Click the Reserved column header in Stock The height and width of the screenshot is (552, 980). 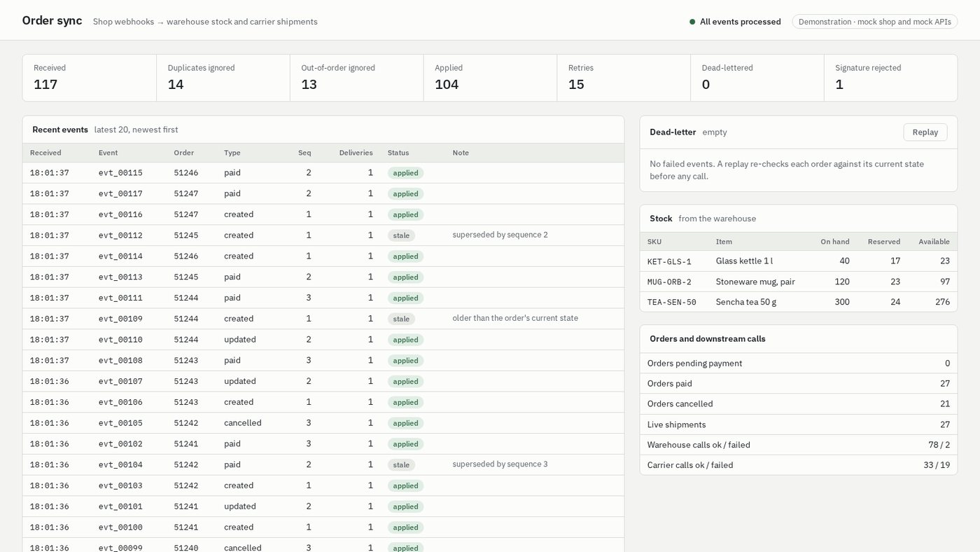point(883,242)
